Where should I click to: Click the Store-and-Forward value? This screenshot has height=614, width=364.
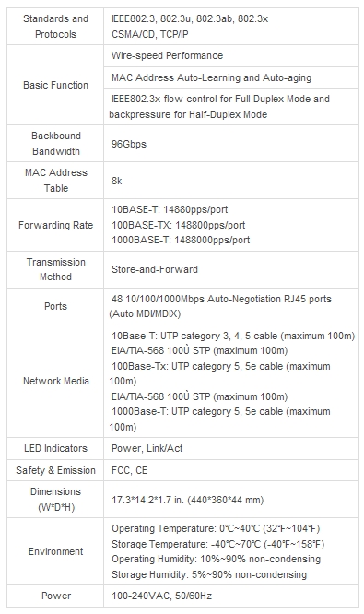pos(155,269)
